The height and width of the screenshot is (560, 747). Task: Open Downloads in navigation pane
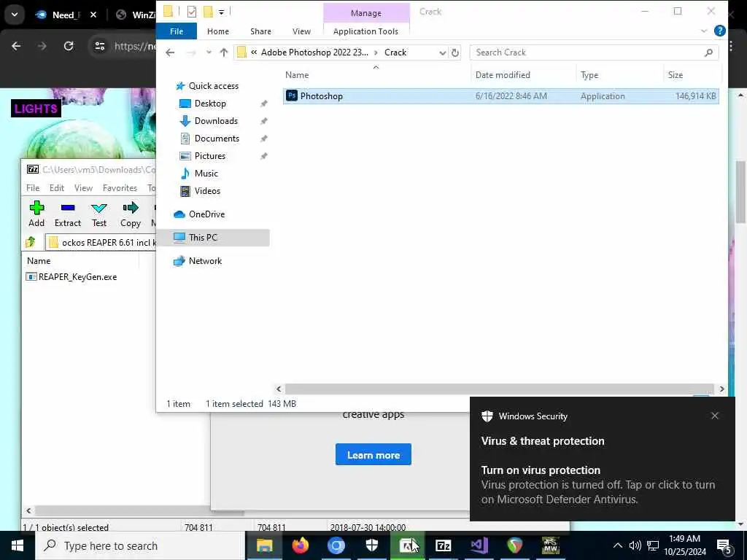click(215, 121)
